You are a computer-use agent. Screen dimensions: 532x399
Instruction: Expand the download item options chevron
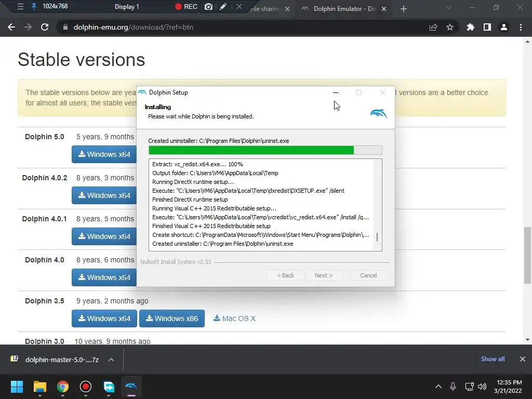pyautogui.click(x=111, y=360)
